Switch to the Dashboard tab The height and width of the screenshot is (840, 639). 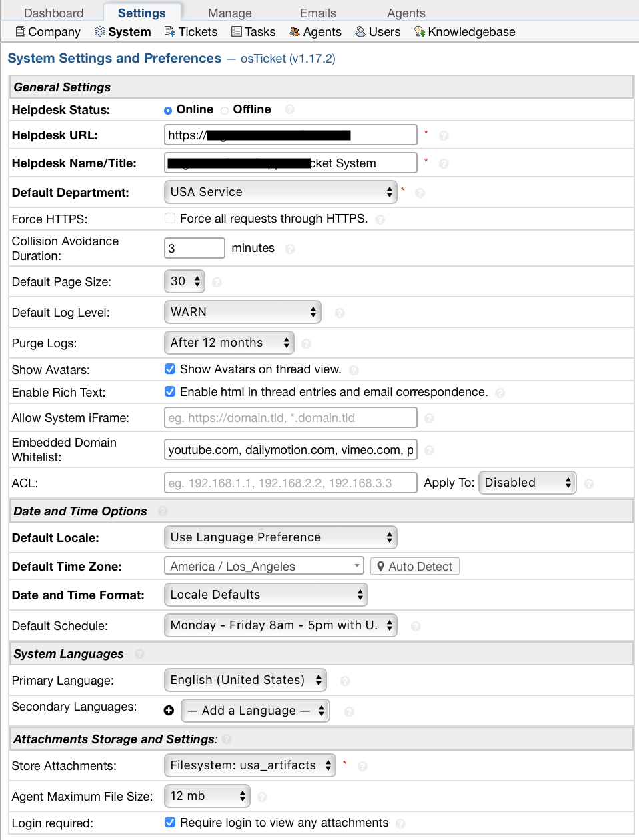pyautogui.click(x=54, y=13)
